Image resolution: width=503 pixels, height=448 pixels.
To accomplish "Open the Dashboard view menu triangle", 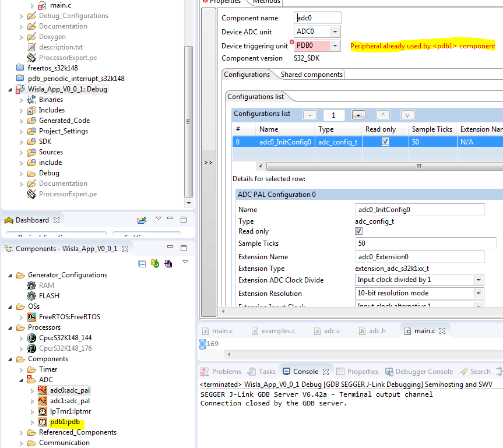I will (x=158, y=218).
